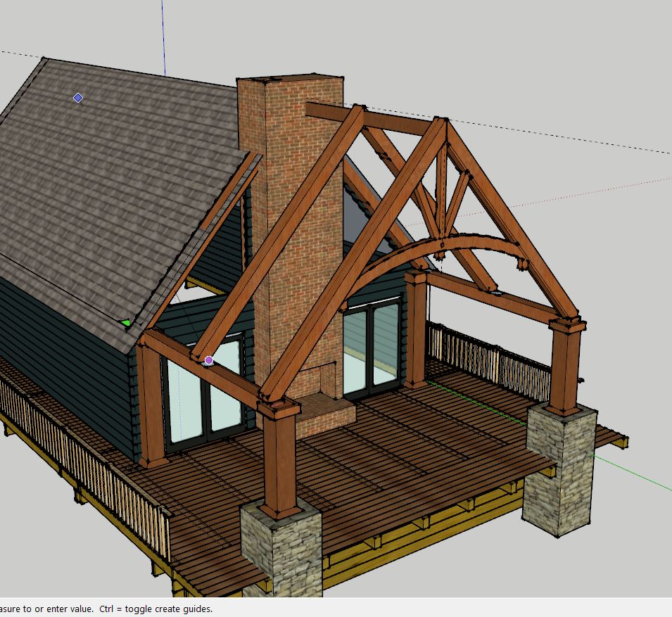Select the railing behind the right post
The width and height of the screenshot is (672, 617).
(493, 359)
